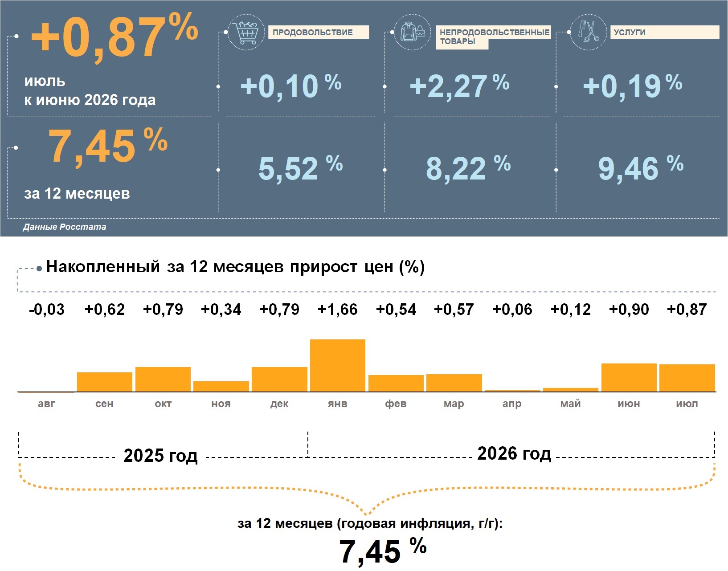Select the ПРОДОВОЛЬСТВИЕ category label

coord(319,32)
